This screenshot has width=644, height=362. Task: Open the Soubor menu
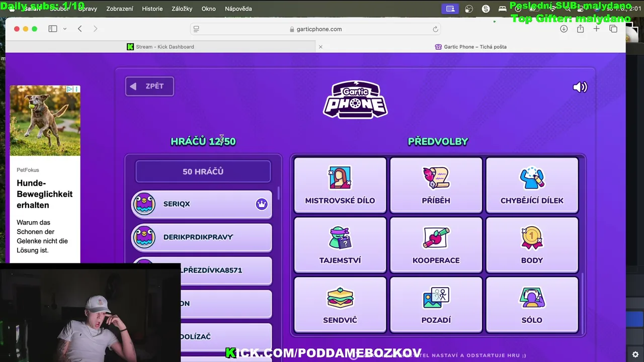pos(59,9)
